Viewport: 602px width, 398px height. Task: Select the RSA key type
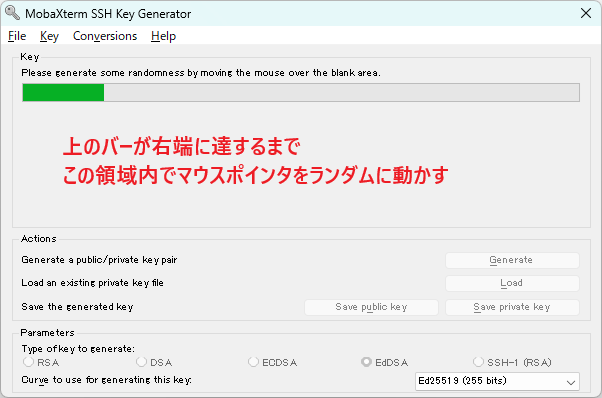click(x=41, y=362)
